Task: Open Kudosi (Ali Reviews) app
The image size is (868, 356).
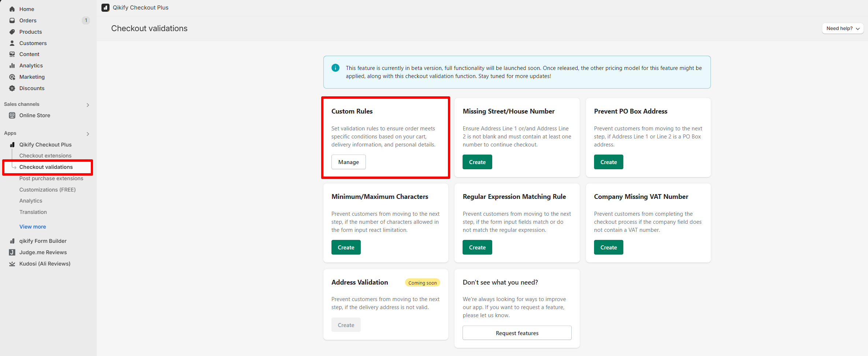Action: [45, 264]
